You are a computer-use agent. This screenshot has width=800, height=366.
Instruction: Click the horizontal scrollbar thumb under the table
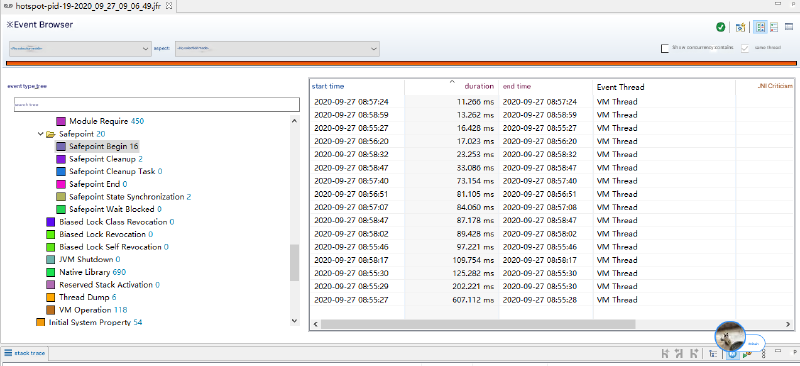click(x=478, y=324)
